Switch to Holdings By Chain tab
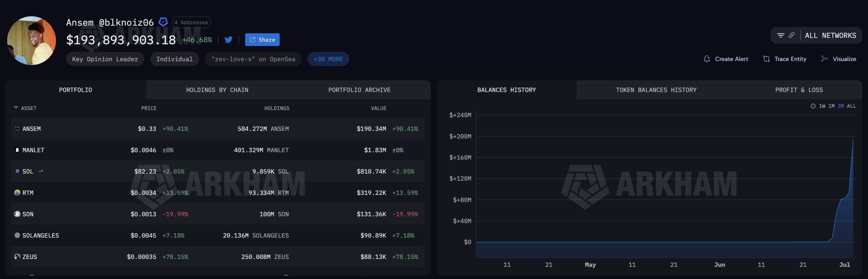This screenshot has width=868, height=279. click(217, 90)
